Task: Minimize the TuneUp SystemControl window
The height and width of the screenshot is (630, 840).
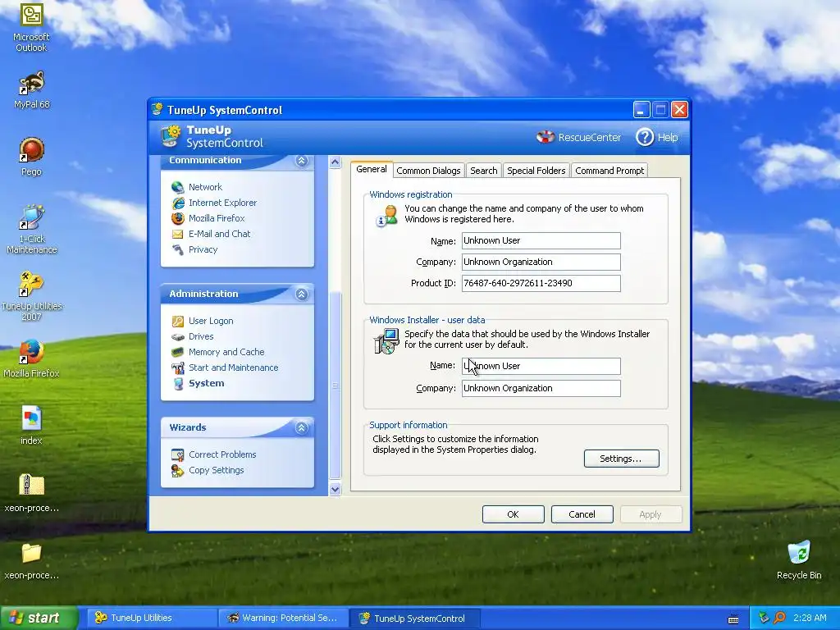Action: [641, 110]
